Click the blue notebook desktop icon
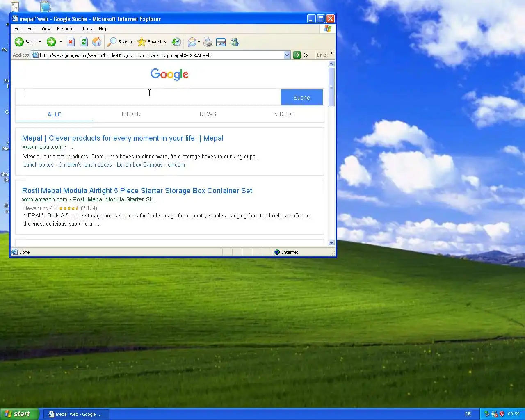The height and width of the screenshot is (420, 525). pos(46,6)
